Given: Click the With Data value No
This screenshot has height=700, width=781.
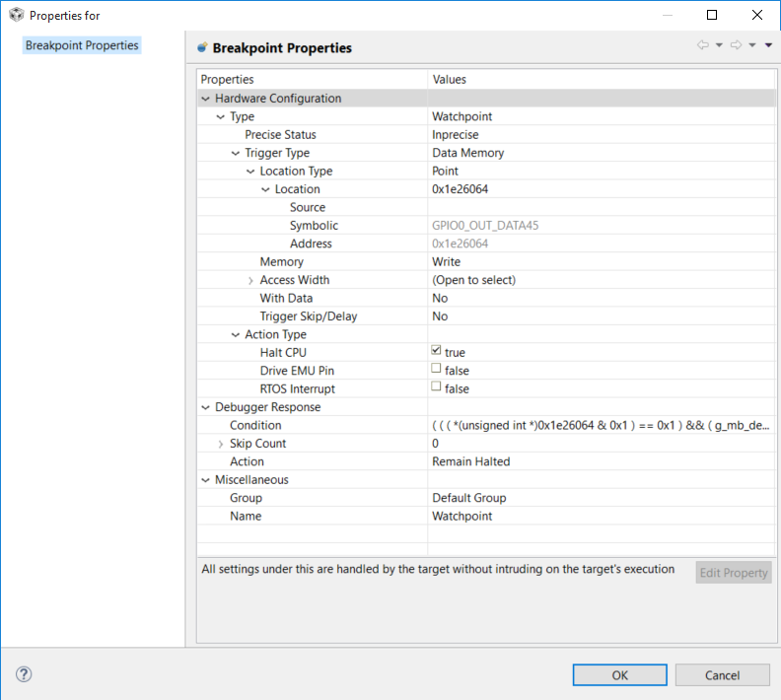Looking at the screenshot, I should coord(440,298).
